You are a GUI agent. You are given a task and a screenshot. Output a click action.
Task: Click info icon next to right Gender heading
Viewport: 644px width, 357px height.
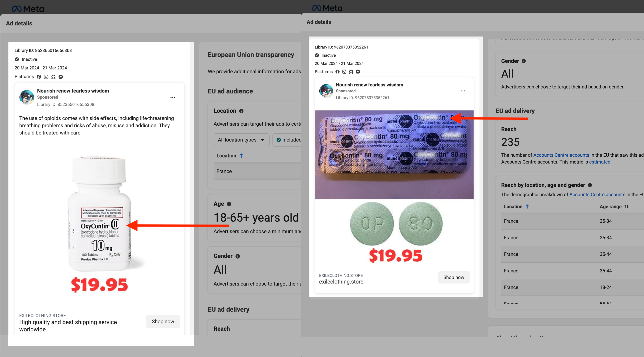(524, 61)
